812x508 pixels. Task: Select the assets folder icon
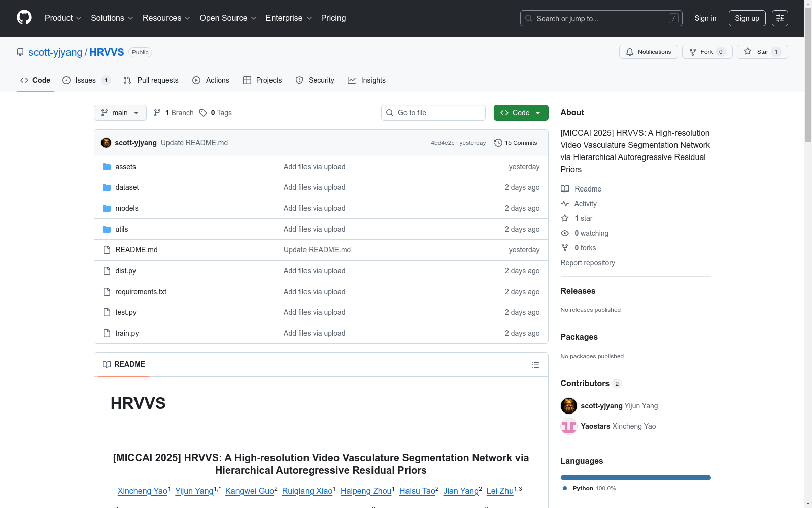(107, 167)
